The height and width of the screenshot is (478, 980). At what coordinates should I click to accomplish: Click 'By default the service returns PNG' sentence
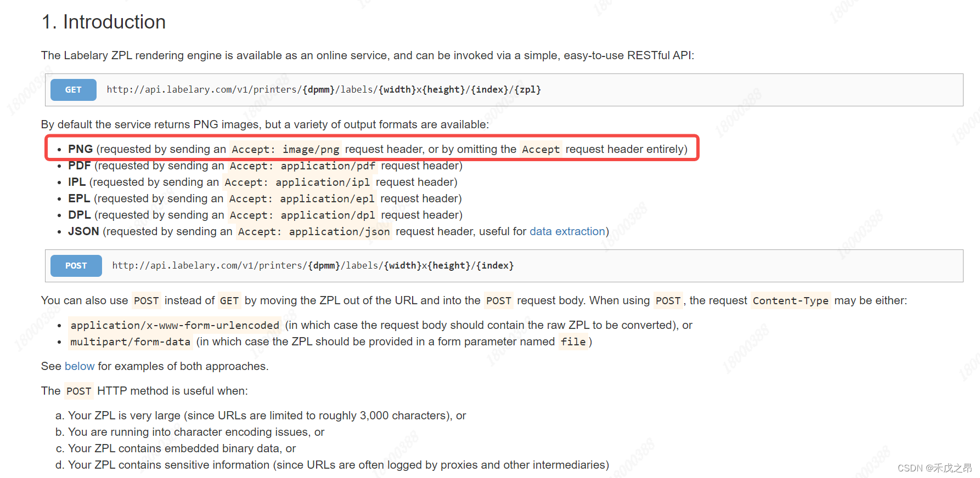[265, 124]
